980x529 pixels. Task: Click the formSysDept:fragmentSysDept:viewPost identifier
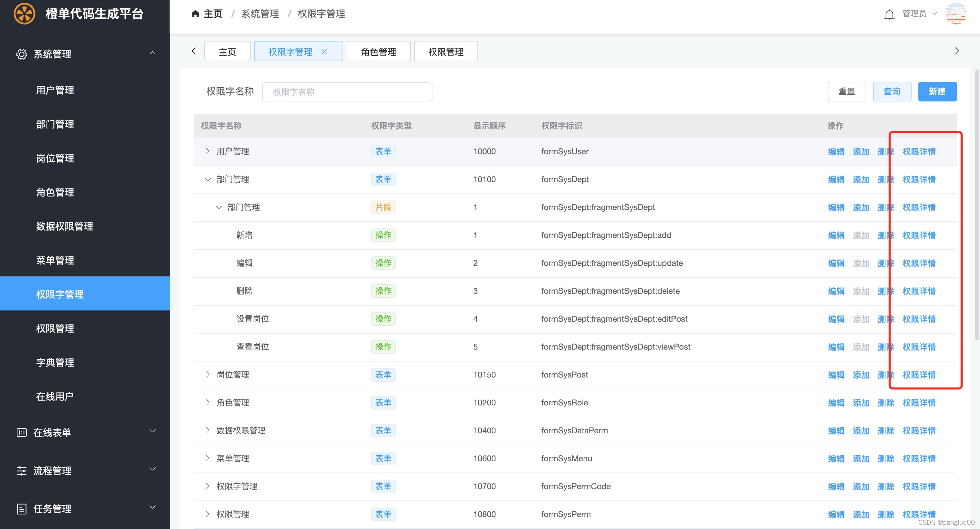click(616, 347)
